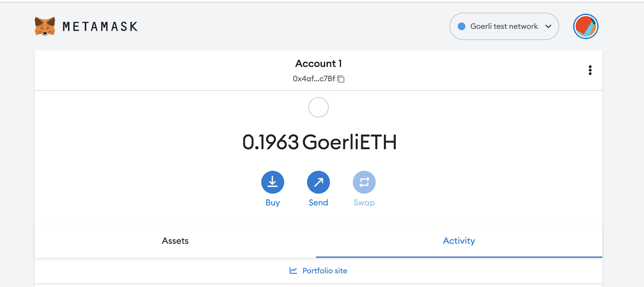Image resolution: width=644 pixels, height=287 pixels.
Task: Open the three-dot account options menu
Action: pyautogui.click(x=590, y=70)
